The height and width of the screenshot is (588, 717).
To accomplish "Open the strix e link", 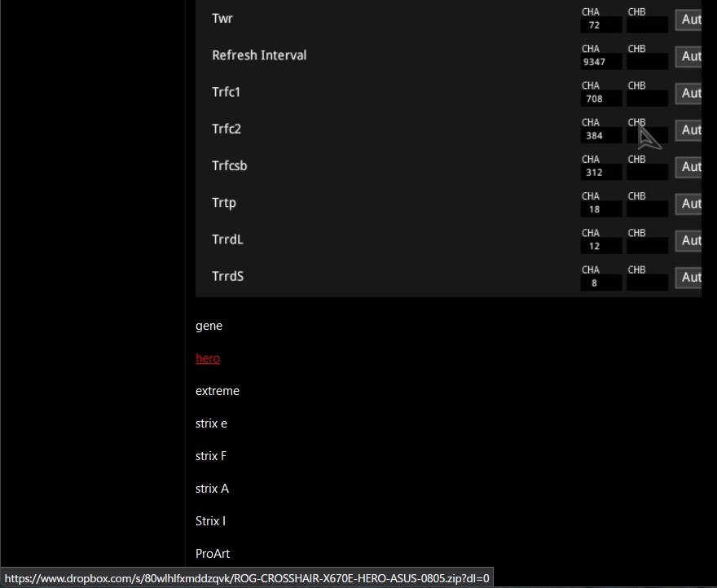I will [x=211, y=423].
